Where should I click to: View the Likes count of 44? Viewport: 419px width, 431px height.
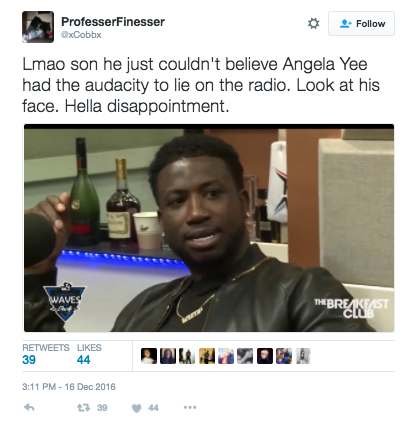pyautogui.click(x=89, y=354)
